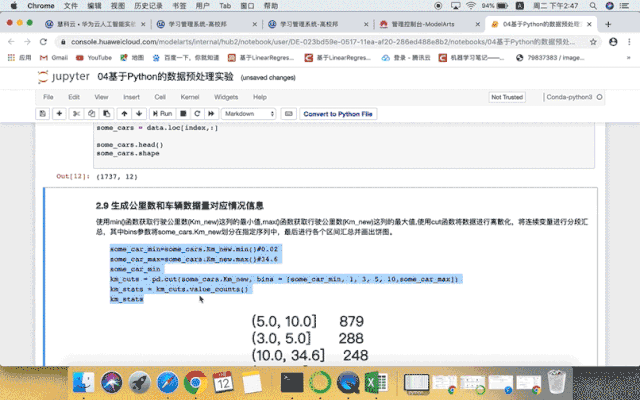This screenshot has width=640, height=400.
Task: Click the some_cars.shape code line
Action: (128, 153)
